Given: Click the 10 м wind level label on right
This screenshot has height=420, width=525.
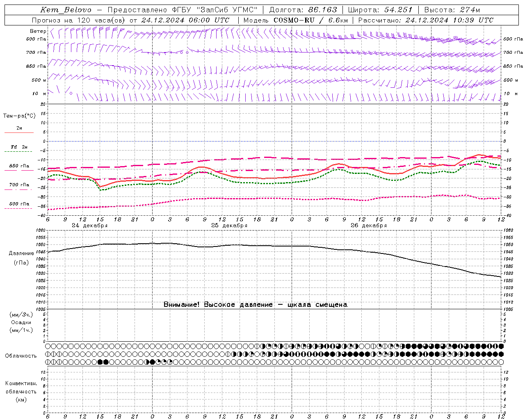Looking at the screenshot, I should pos(511,94).
